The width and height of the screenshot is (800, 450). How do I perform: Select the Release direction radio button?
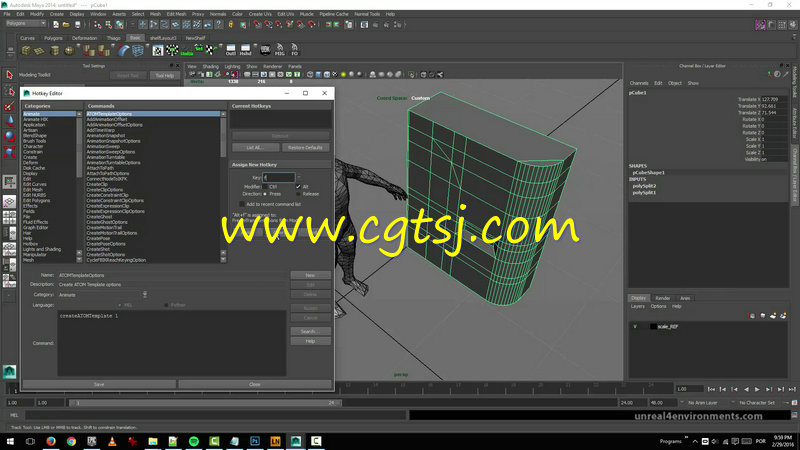pos(298,194)
